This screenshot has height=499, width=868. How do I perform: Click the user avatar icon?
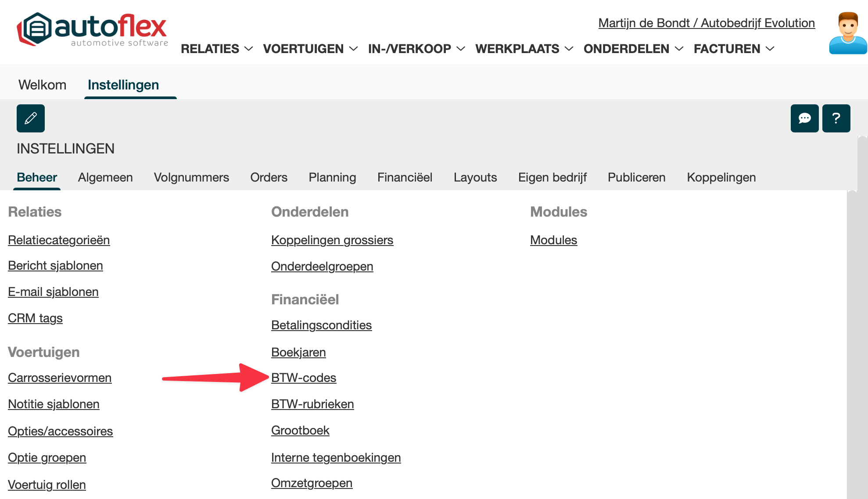[x=848, y=33]
